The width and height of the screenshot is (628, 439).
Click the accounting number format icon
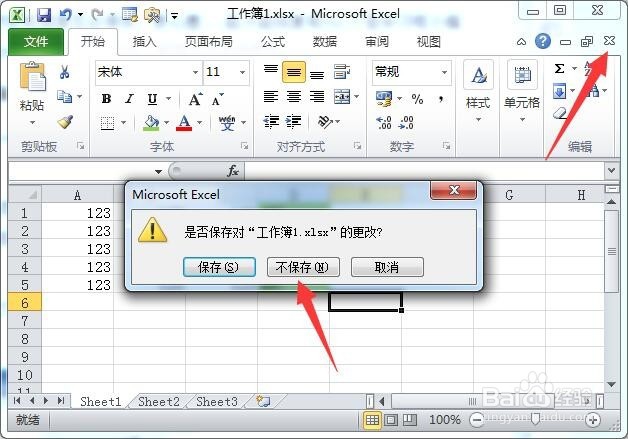pos(384,99)
